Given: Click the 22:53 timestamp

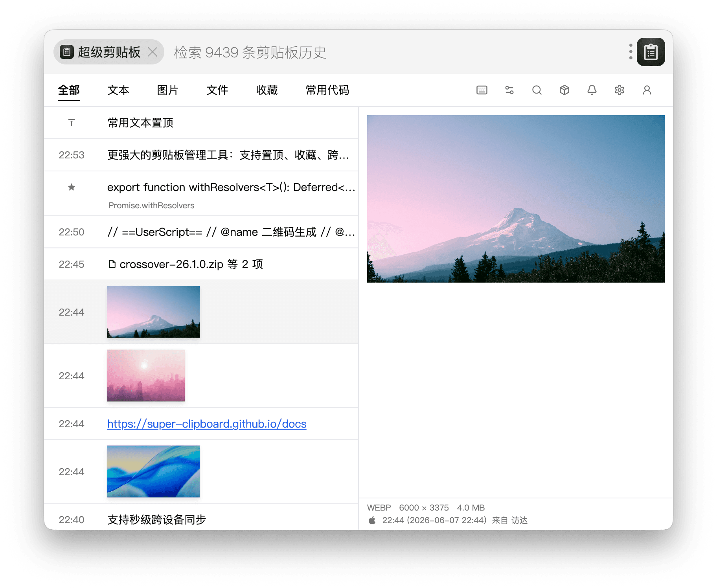Looking at the screenshot, I should coord(71,155).
